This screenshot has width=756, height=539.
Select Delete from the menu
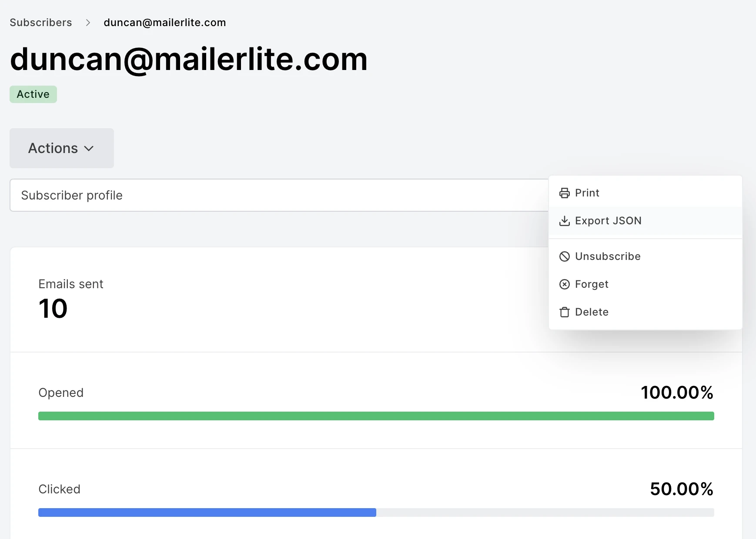point(591,312)
